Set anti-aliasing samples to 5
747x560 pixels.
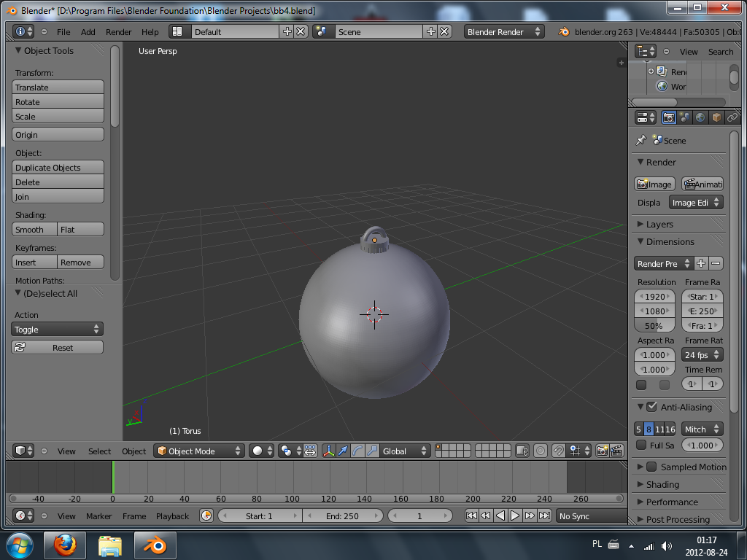coord(639,429)
